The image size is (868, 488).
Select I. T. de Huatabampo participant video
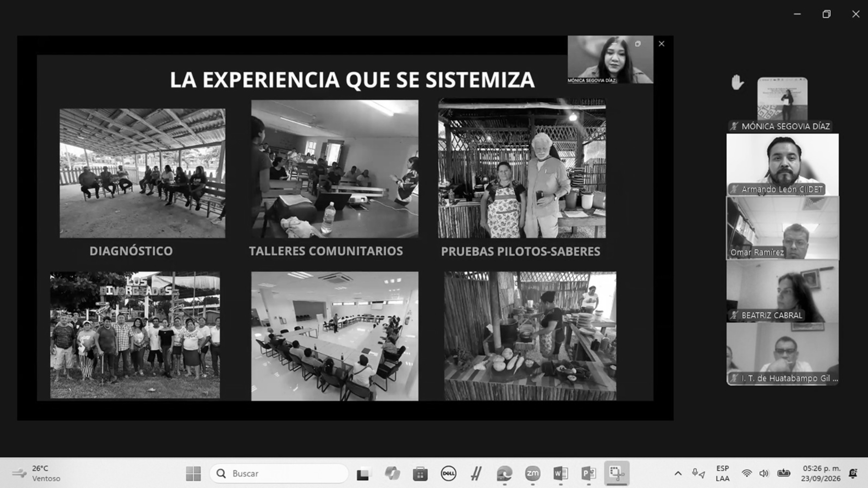click(782, 354)
